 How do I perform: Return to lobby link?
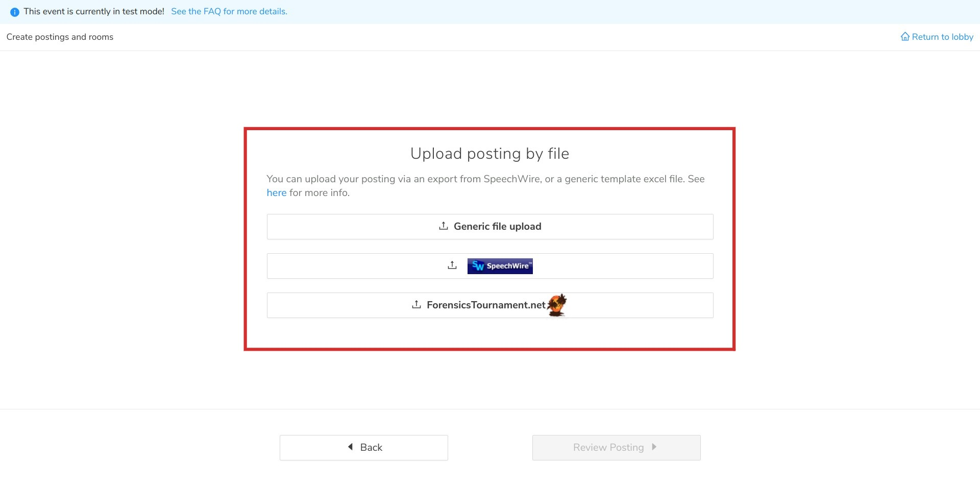click(937, 37)
